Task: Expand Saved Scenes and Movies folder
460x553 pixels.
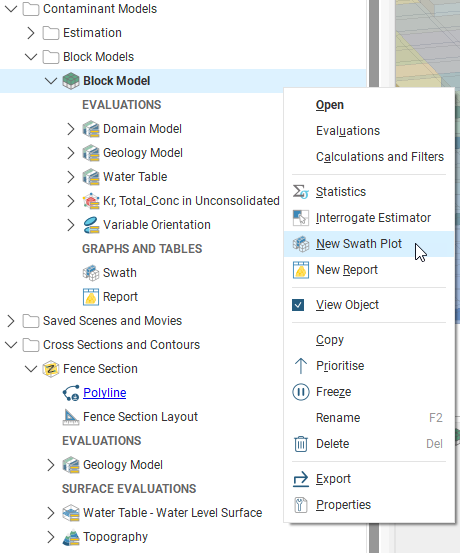Action: (x=11, y=321)
